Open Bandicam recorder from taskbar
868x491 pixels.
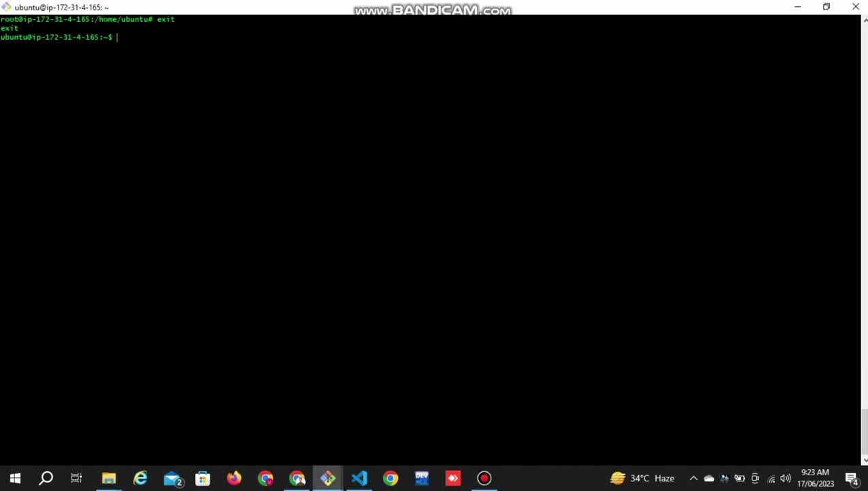(484, 478)
